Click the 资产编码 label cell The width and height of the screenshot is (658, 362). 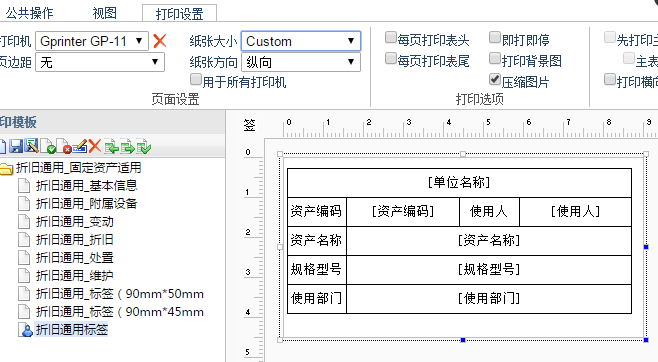click(317, 212)
